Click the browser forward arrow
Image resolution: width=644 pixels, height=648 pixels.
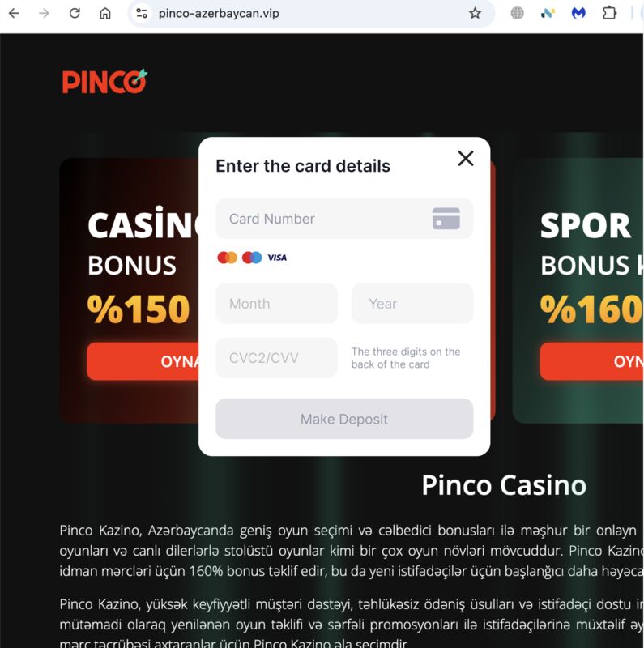click(44, 13)
